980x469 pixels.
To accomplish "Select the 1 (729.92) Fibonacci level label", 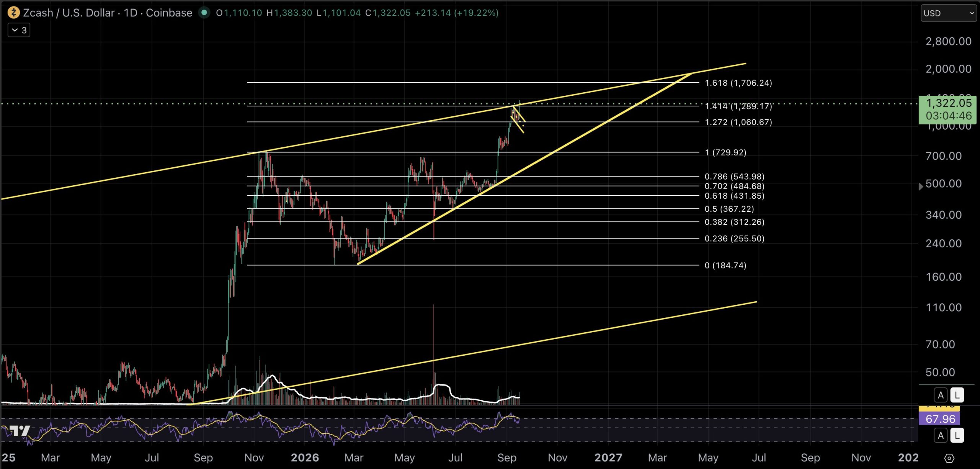I will [x=725, y=152].
